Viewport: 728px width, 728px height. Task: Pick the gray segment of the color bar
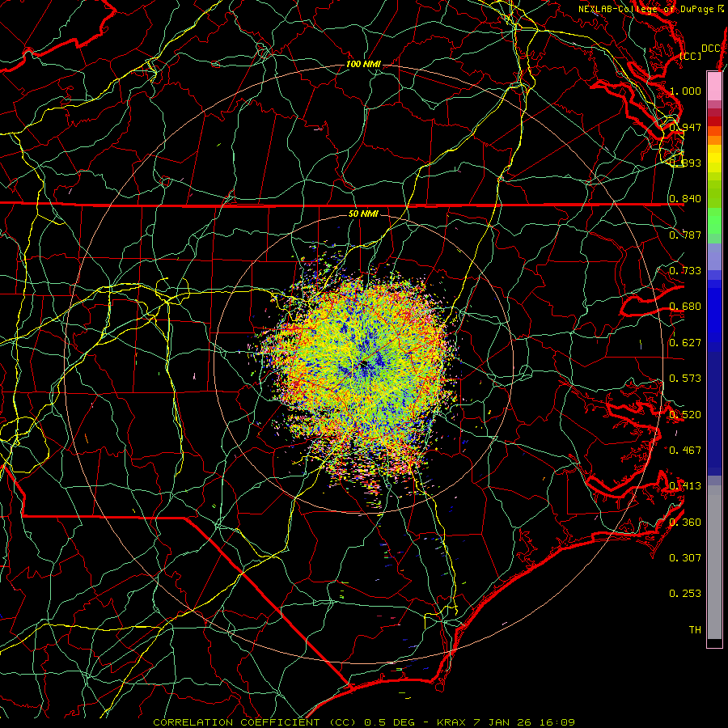(714, 562)
